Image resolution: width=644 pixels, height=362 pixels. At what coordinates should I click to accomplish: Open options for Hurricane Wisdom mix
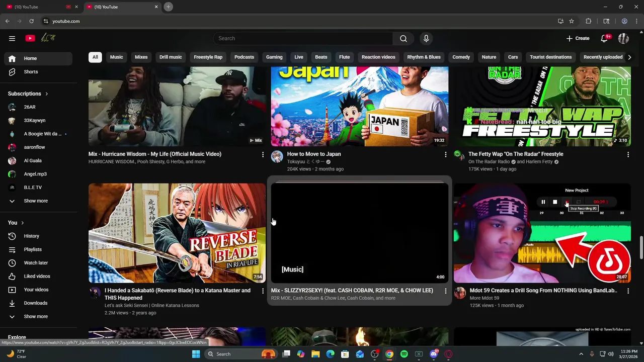(x=263, y=154)
